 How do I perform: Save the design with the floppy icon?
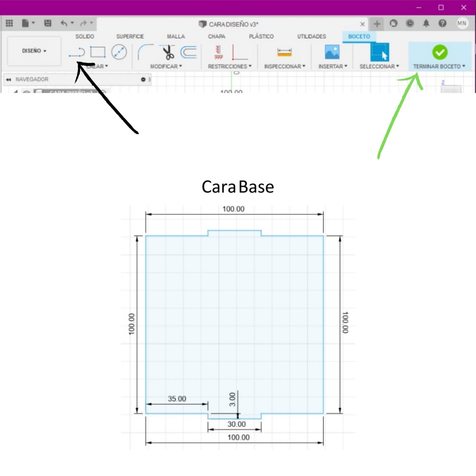pos(48,23)
